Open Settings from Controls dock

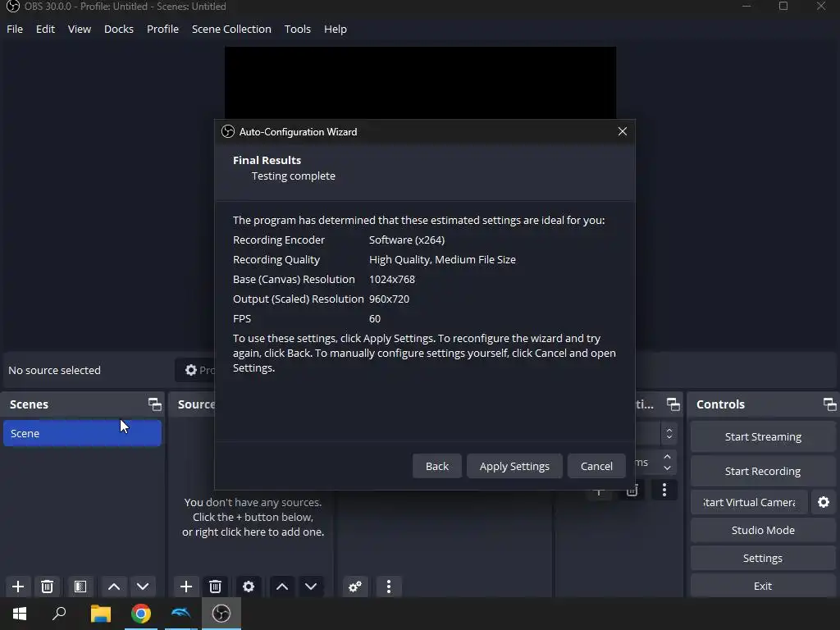click(x=763, y=558)
